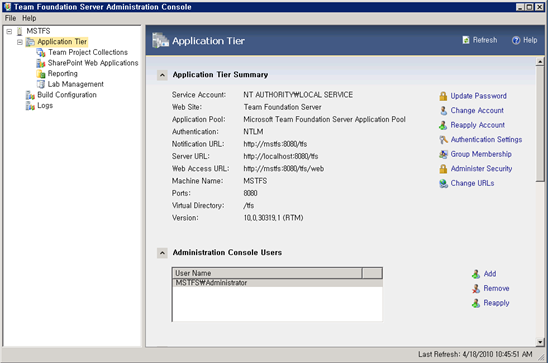Click the scrollbar down arrow
Image resolution: width=548 pixels, height=363 pixels.
[x=540, y=342]
